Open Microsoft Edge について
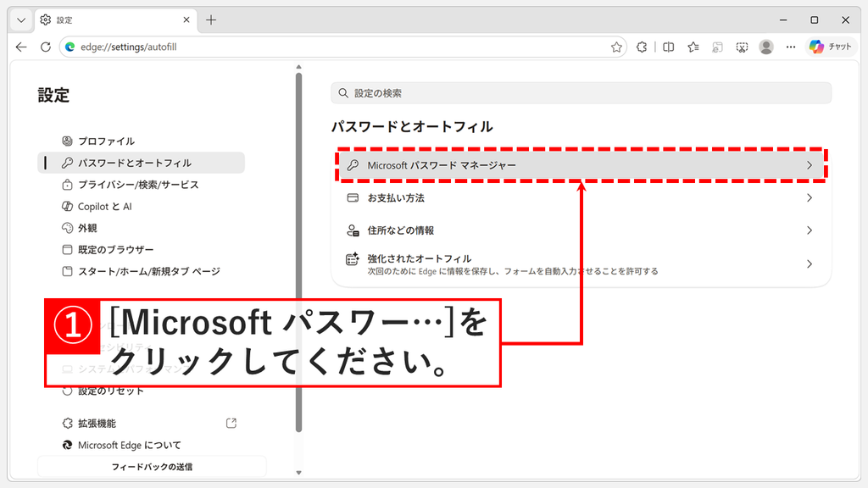 point(142,445)
